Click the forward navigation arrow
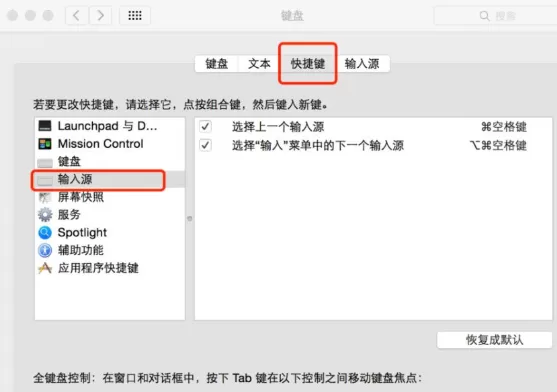Image resolution: width=557 pixels, height=392 pixels. [x=101, y=15]
